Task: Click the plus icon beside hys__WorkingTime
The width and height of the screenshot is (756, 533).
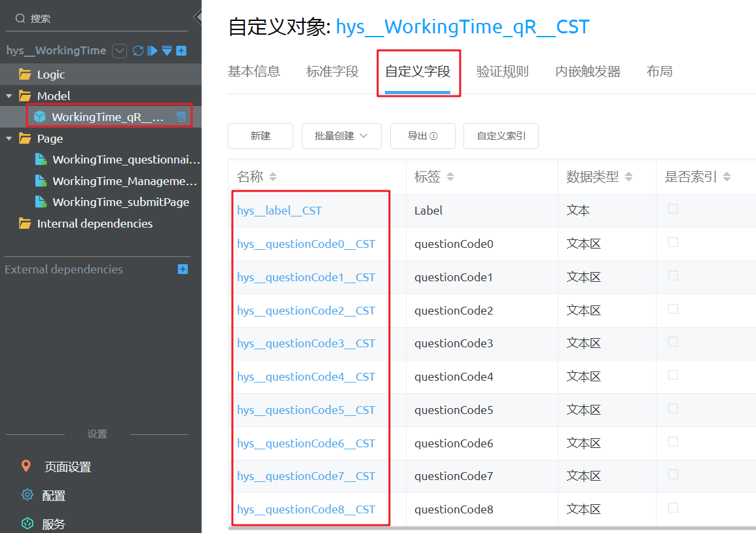Action: (181, 50)
